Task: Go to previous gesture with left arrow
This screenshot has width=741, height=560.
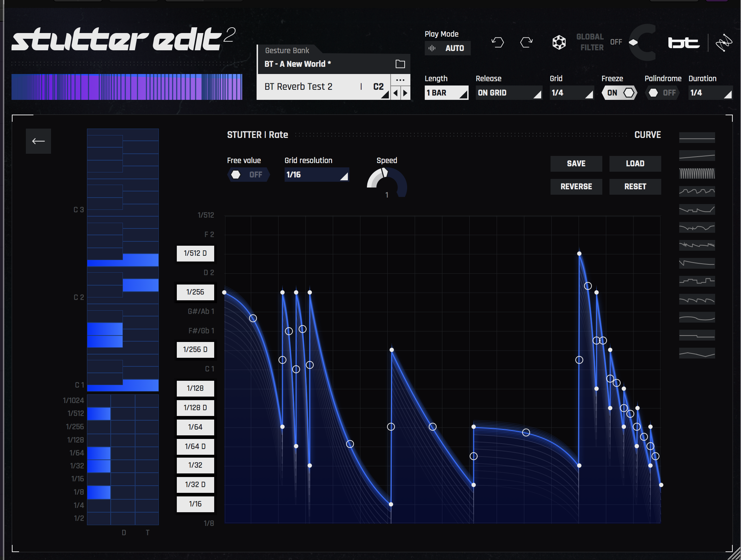Action: tap(396, 93)
